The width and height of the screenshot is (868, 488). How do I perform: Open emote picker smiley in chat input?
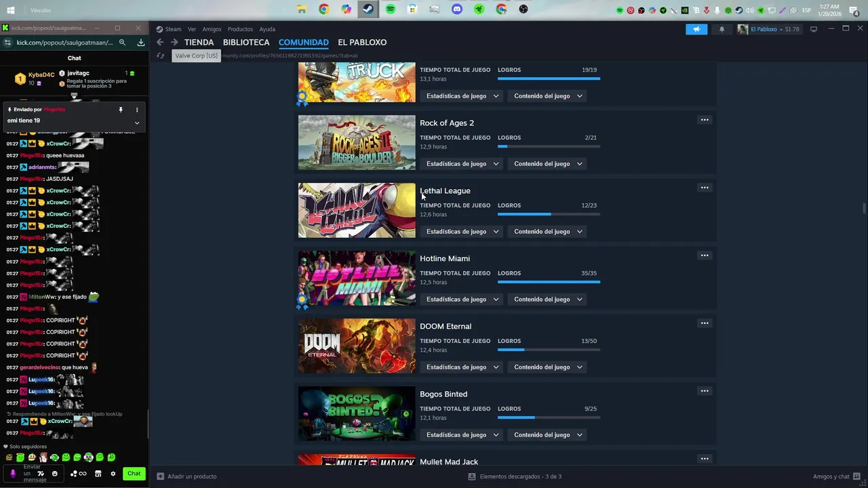point(55,474)
